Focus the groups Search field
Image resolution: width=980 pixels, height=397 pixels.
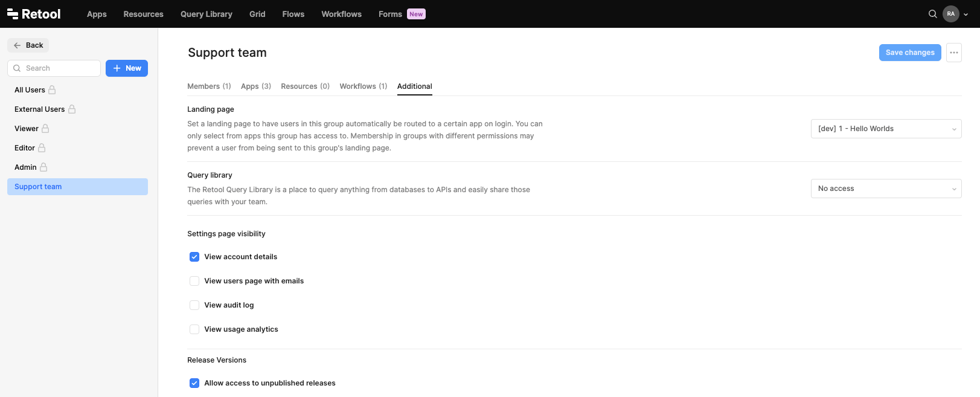tap(54, 68)
